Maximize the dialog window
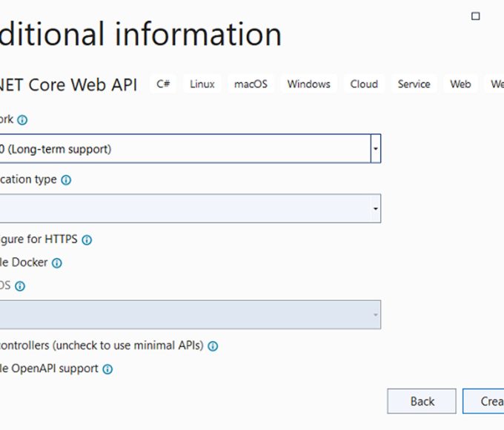504x430 pixels. click(476, 16)
